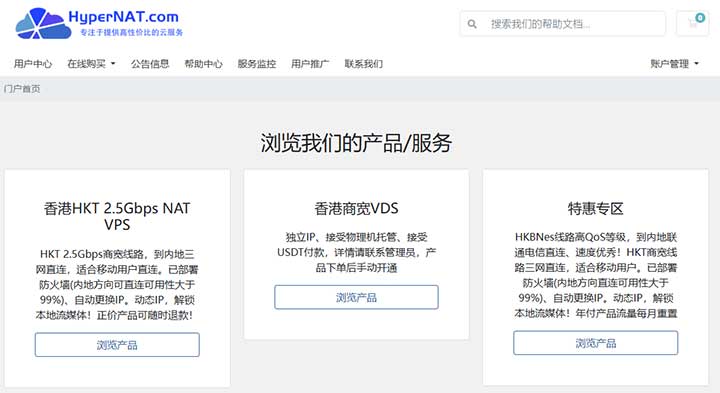Click the 特惠专区 card title
The height and width of the screenshot is (393, 720).
596,208
